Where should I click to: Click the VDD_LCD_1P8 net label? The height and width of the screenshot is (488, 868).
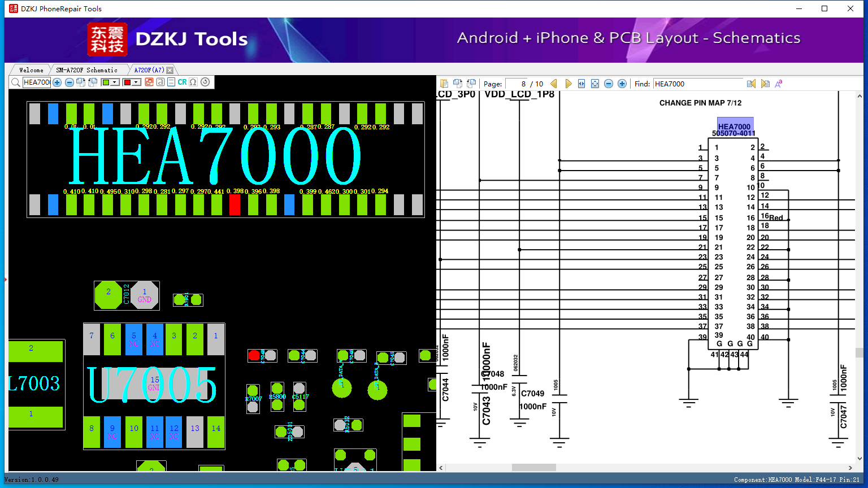click(519, 94)
